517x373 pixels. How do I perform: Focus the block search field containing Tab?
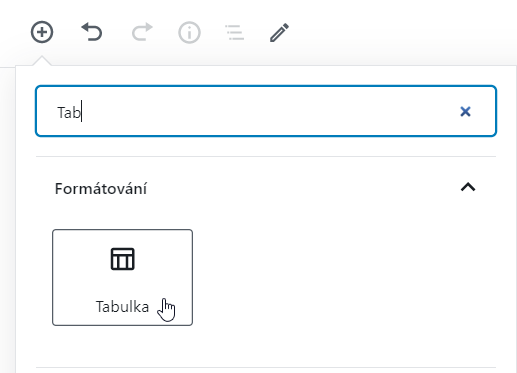click(266, 111)
